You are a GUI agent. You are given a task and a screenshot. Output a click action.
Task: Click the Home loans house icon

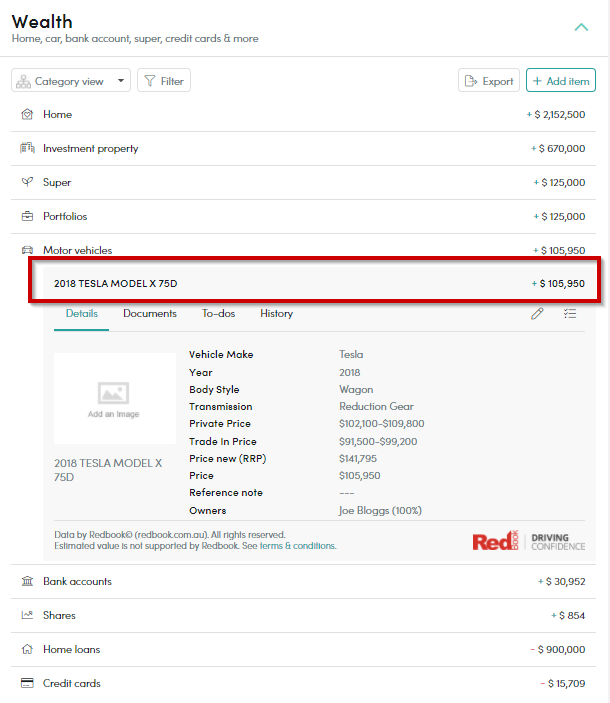click(27, 649)
